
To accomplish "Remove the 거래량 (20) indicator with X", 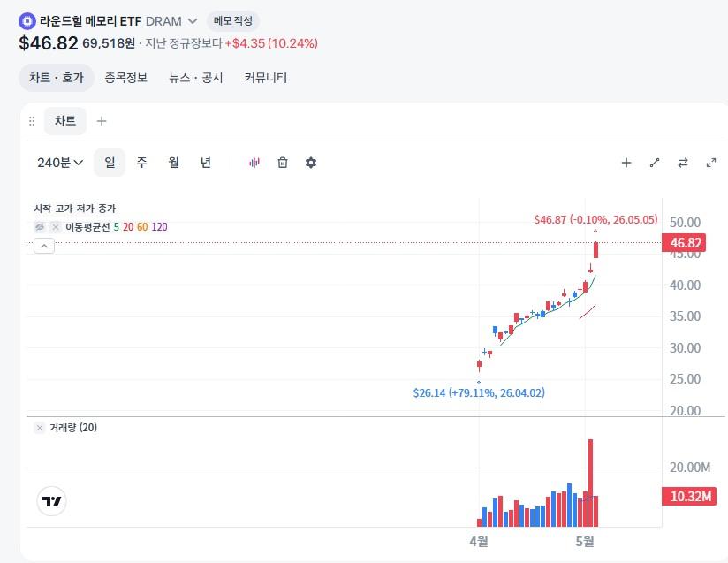I will tap(40, 428).
